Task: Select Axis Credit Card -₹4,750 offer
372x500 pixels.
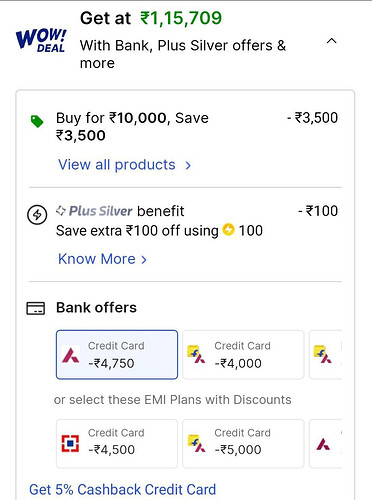Action: pos(117,355)
